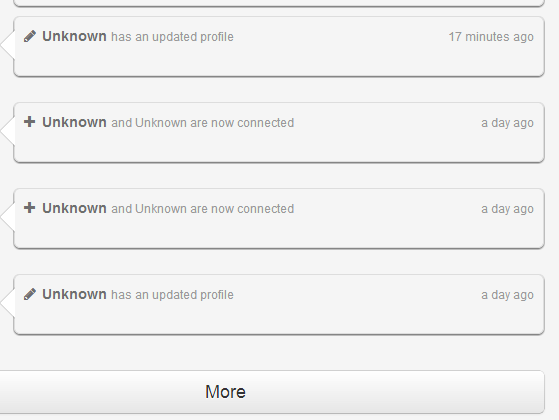Click plus icon in second connected entry
This screenshot has height=420, width=559.
(x=30, y=208)
